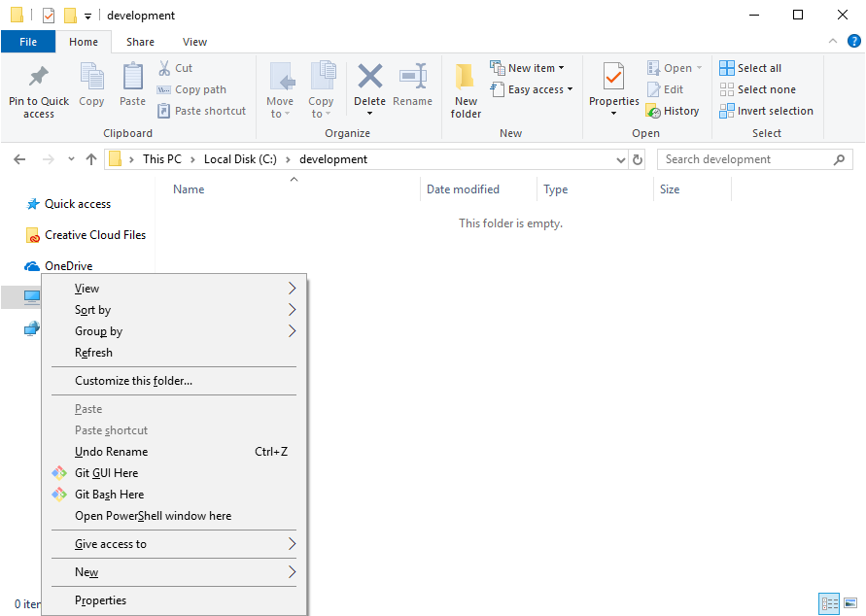This screenshot has height=616, width=866.
Task: Open the View submenu in context menu
Action: coord(174,289)
